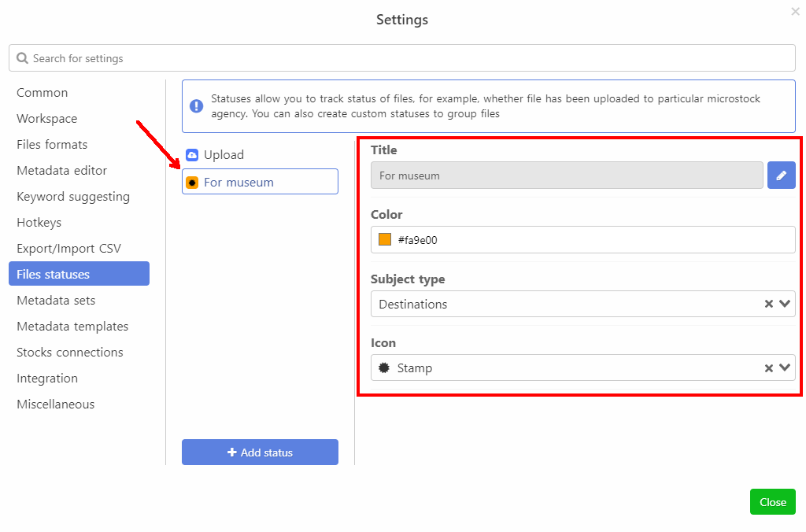The width and height of the screenshot is (806, 532).
Task: Switch to Keyword suggesting settings
Action: [73, 197]
